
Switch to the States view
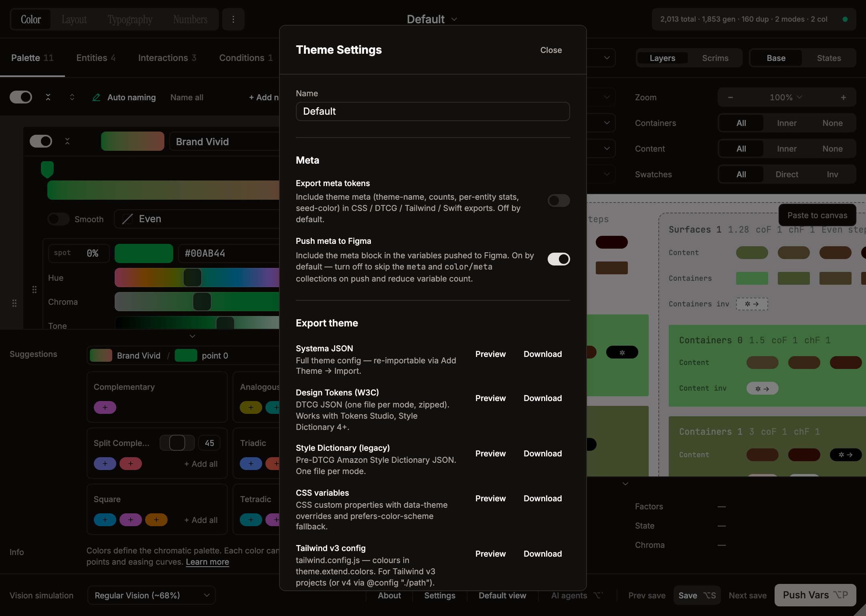[x=829, y=58]
